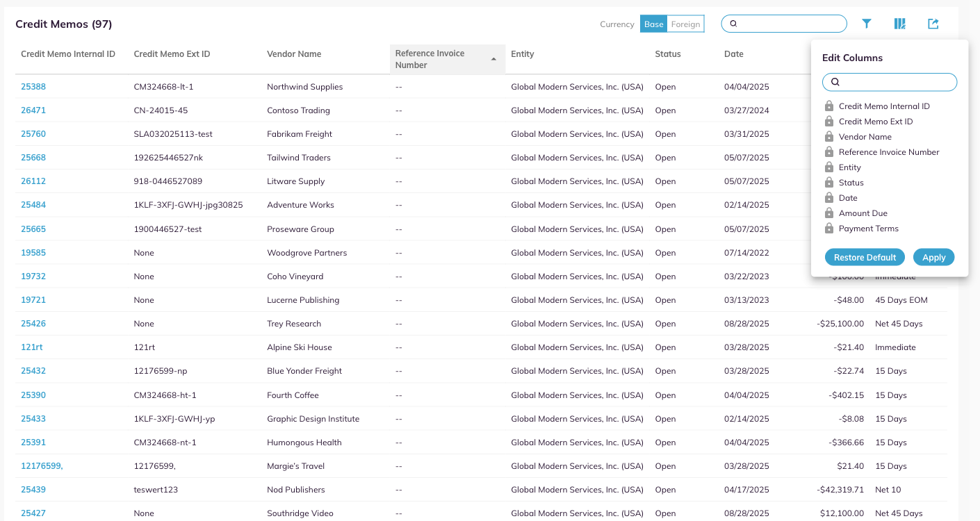Click date 07/14/2022
The image size is (980, 521).
click(746, 253)
